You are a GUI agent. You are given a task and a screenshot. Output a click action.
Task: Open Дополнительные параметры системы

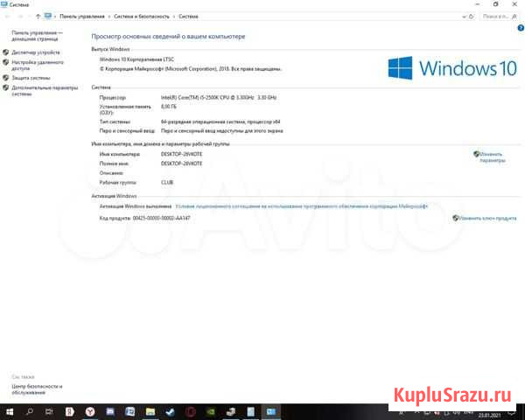point(45,91)
